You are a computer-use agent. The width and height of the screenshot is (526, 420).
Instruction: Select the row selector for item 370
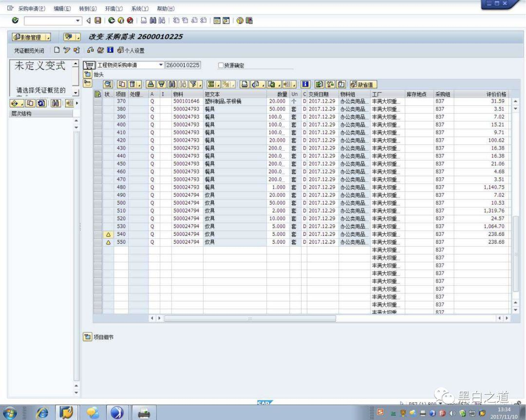click(x=97, y=101)
